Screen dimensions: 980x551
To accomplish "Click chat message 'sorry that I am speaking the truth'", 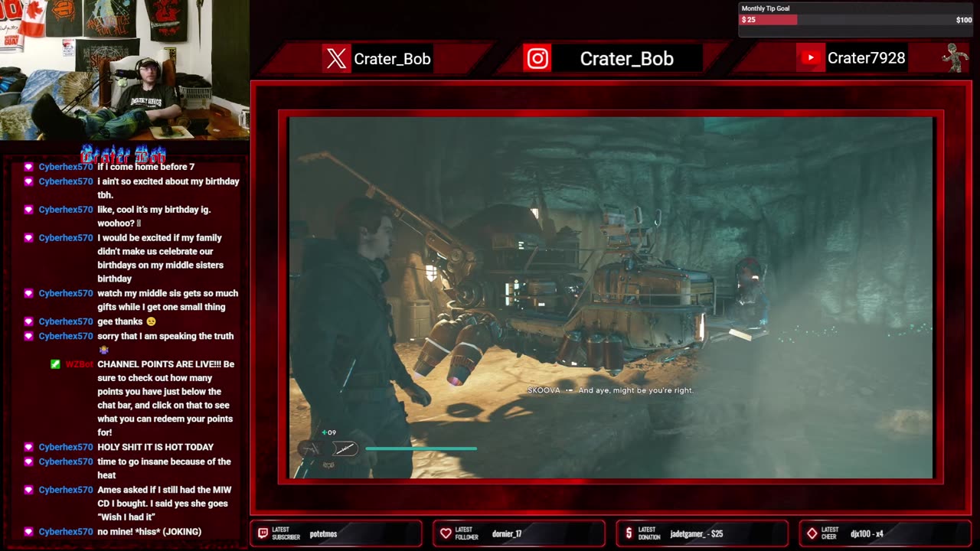I will [165, 342].
